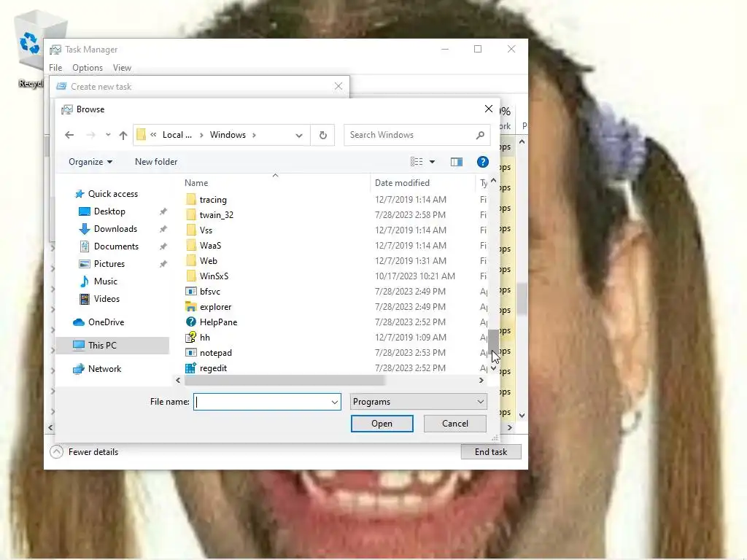Open the blue Help question mark icon
The height and width of the screenshot is (560, 747).
(483, 162)
